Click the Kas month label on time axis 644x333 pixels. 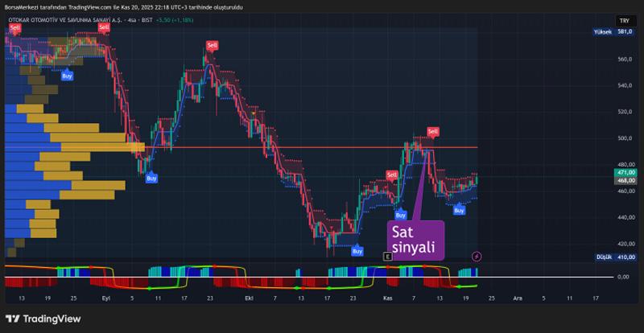[x=388, y=298]
